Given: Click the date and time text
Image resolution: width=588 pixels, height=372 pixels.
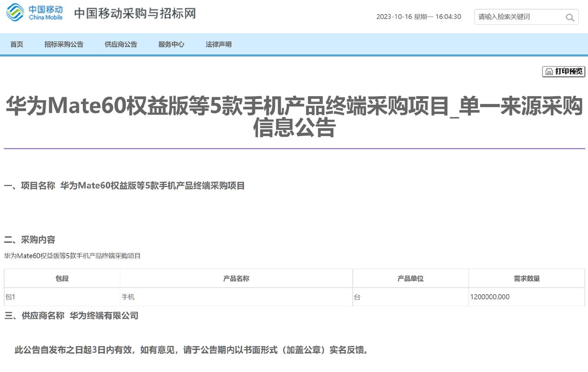Looking at the screenshot, I should point(418,17).
